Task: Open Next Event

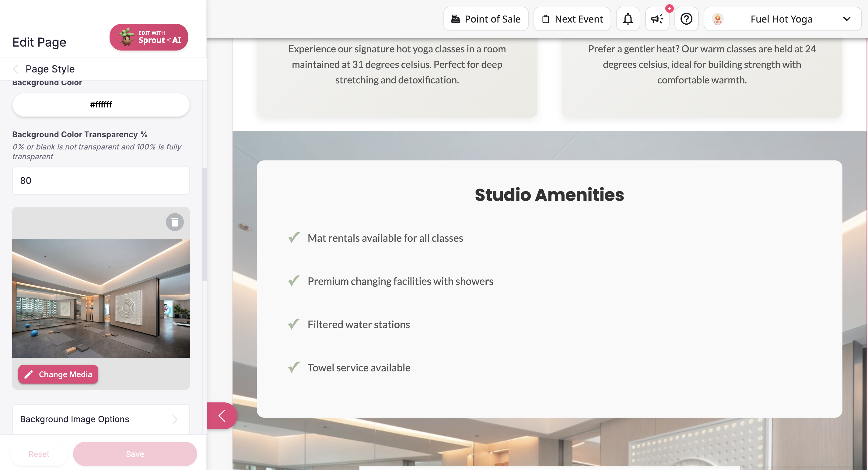Action: [x=572, y=19]
